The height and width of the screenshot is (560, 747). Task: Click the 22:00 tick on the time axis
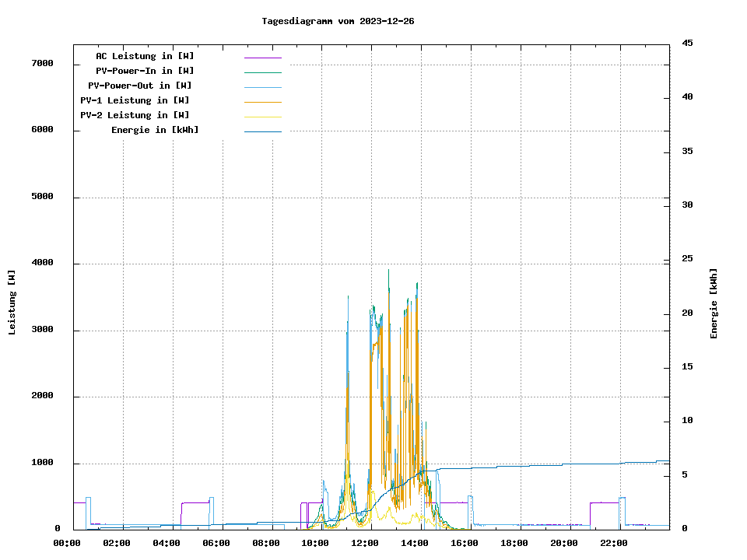614,543
